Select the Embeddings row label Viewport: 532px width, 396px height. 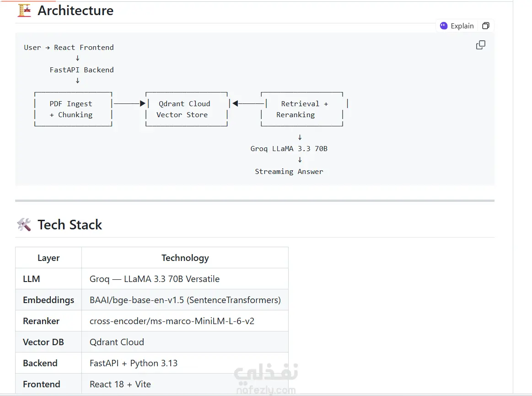pos(48,300)
